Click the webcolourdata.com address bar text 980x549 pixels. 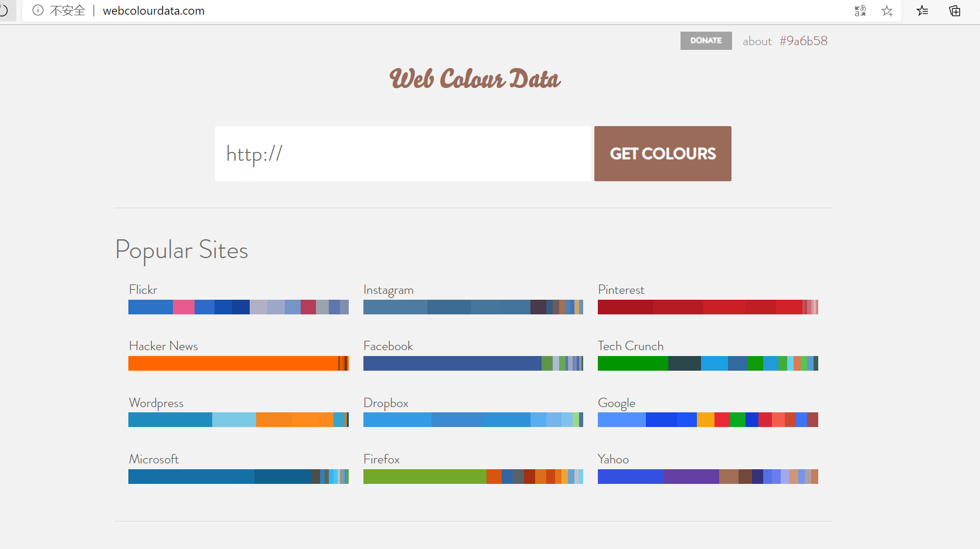pos(154,11)
